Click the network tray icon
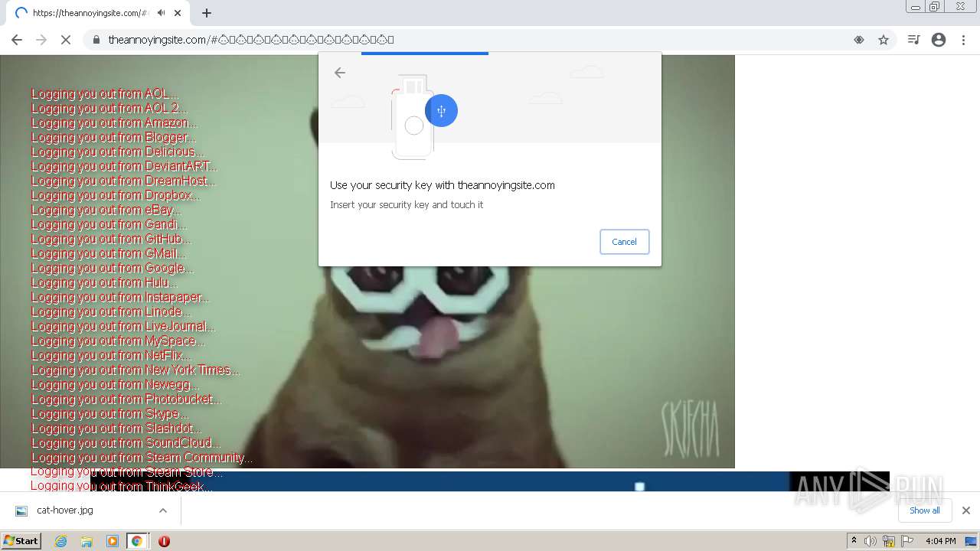Image resolution: width=980 pixels, height=551 pixels. coord(889,541)
